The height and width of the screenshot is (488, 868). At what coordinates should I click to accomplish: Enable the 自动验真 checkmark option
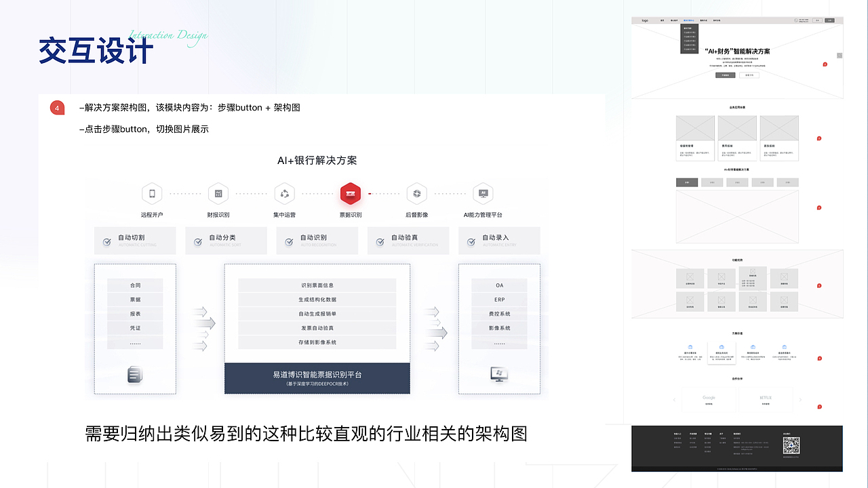tap(381, 241)
